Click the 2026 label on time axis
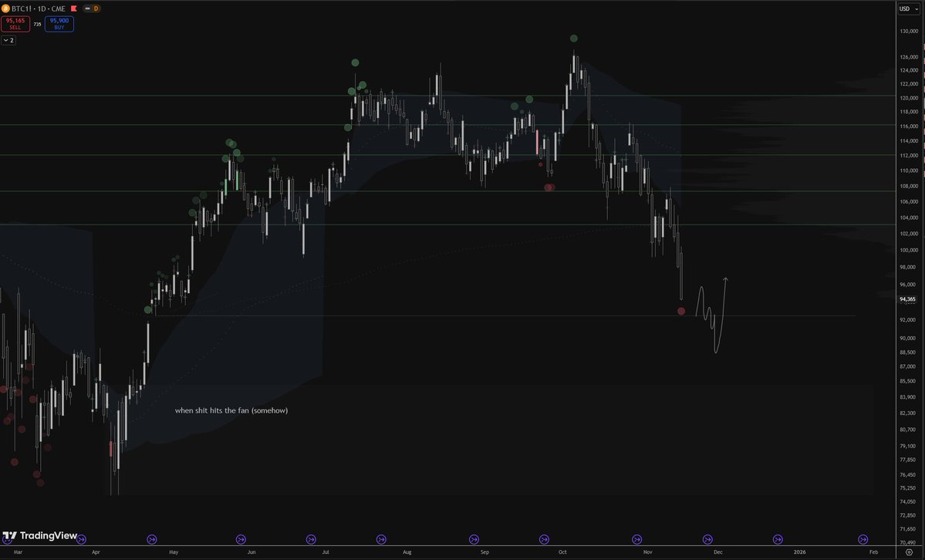Viewport: 925px width, 560px height. pyautogui.click(x=799, y=552)
